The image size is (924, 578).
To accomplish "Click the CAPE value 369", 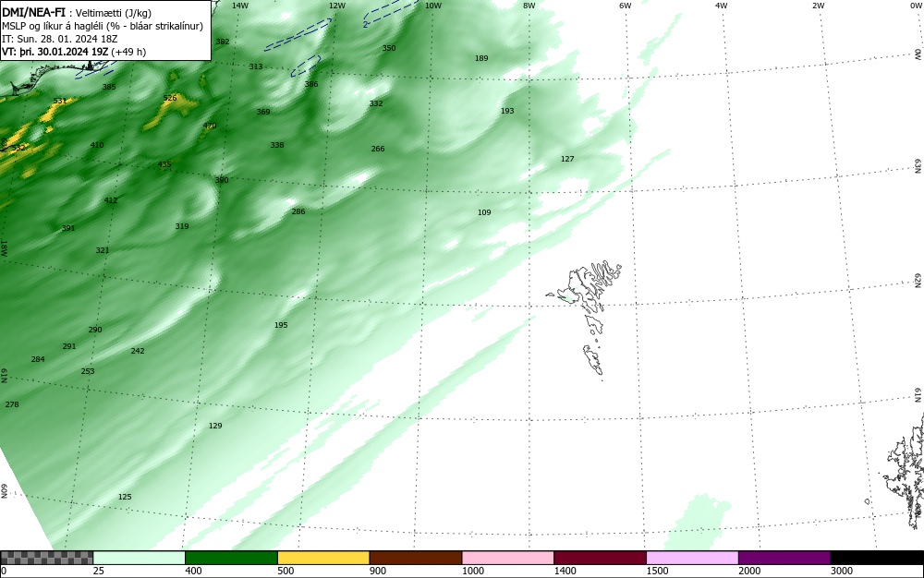I will (263, 111).
